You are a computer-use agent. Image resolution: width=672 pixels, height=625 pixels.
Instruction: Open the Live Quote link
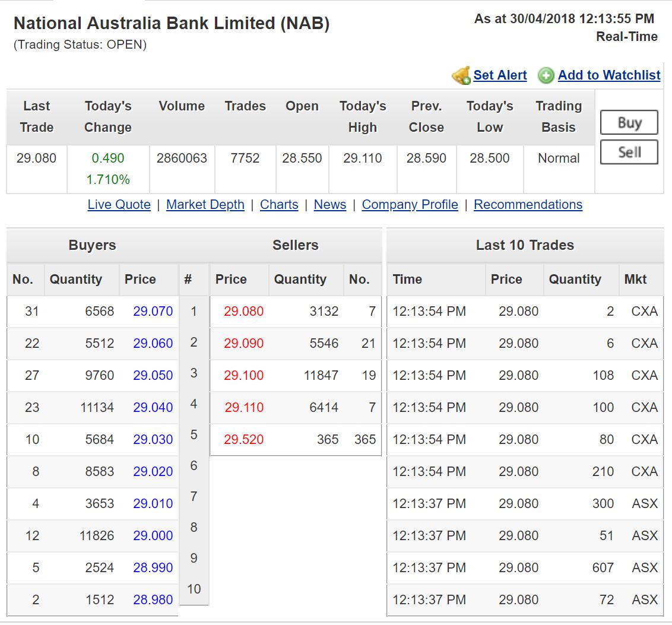tap(119, 204)
